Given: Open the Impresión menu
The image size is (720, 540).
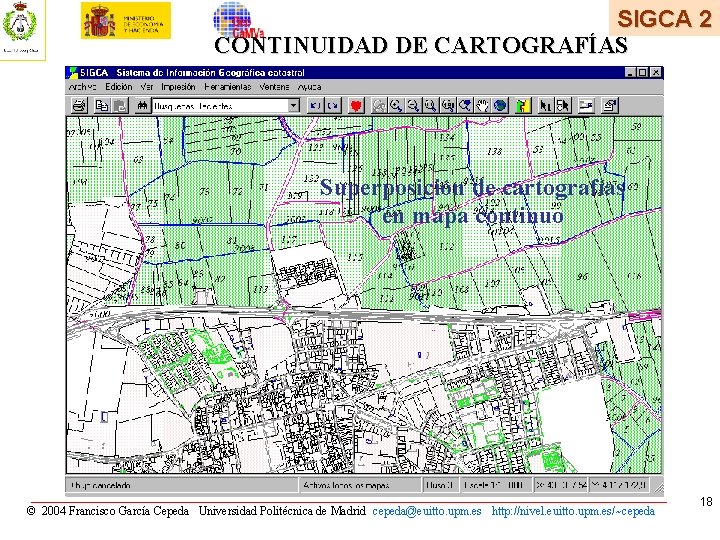Looking at the screenshot, I should 178,87.
